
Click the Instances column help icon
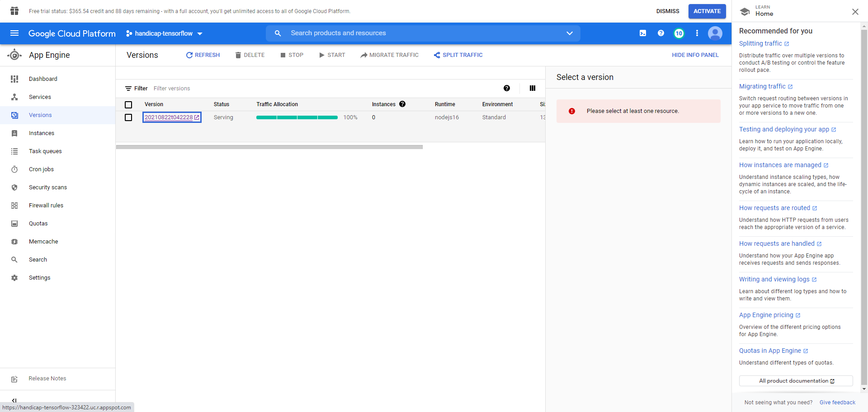click(402, 104)
